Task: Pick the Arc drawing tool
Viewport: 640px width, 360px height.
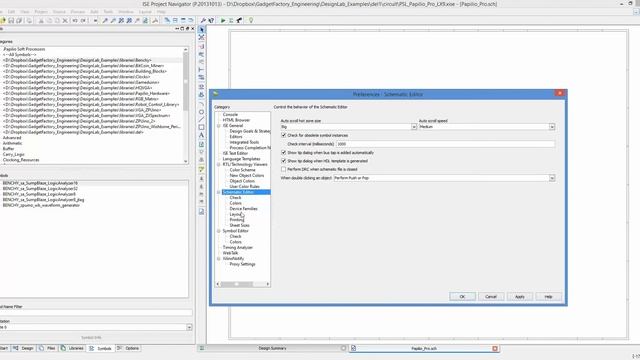Action: pyautogui.click(x=201, y=104)
